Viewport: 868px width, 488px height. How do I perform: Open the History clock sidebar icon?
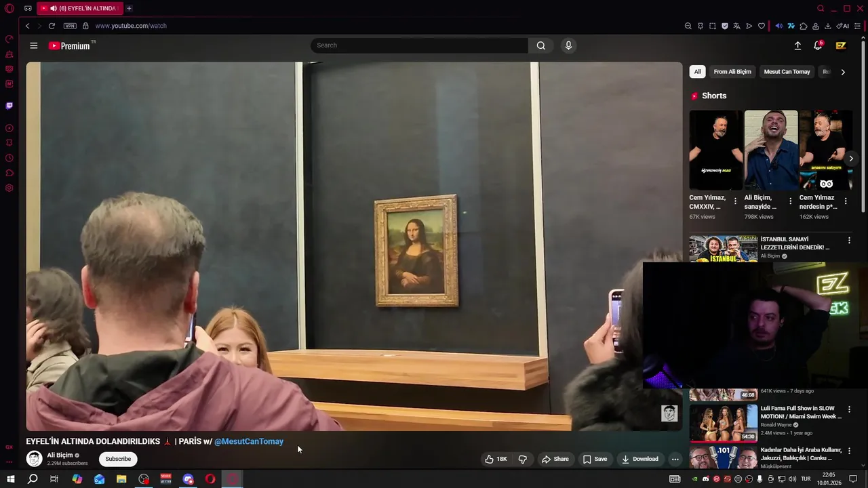9,158
